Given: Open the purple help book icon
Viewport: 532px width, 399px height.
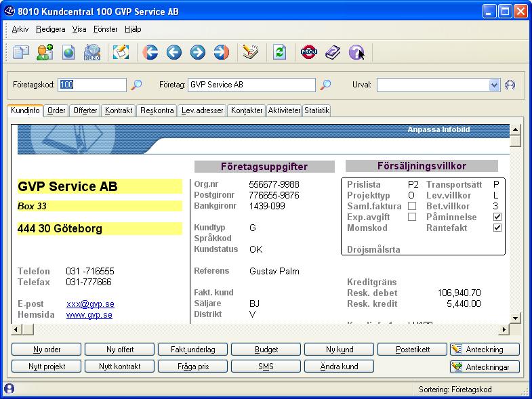Looking at the screenshot, I should pyautogui.click(x=333, y=53).
